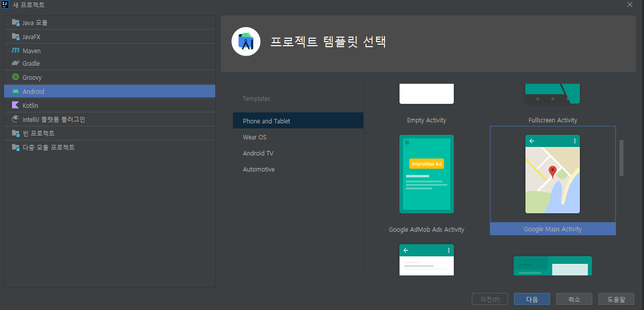
Task: Select Kotlin project type
Action: tap(109, 105)
